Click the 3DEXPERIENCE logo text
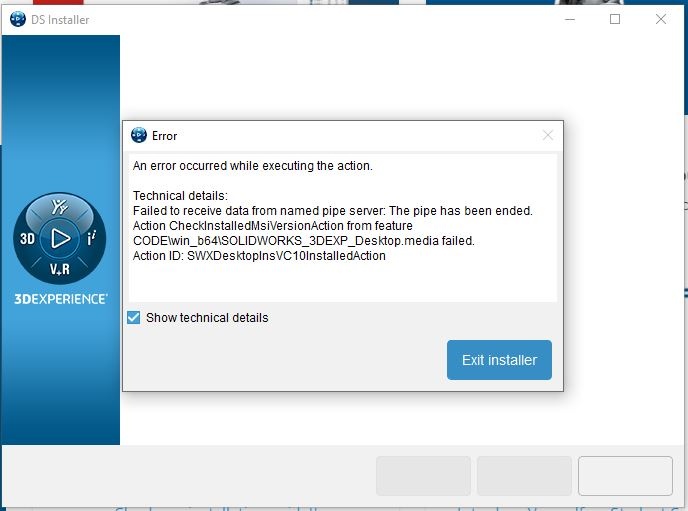Screen dimensions: 688x511 coord(61,299)
